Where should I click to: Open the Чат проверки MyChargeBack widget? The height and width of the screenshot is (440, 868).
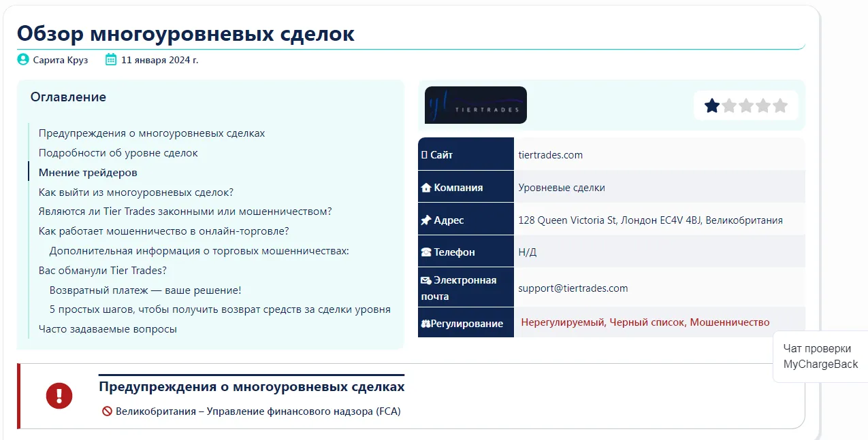click(x=820, y=356)
